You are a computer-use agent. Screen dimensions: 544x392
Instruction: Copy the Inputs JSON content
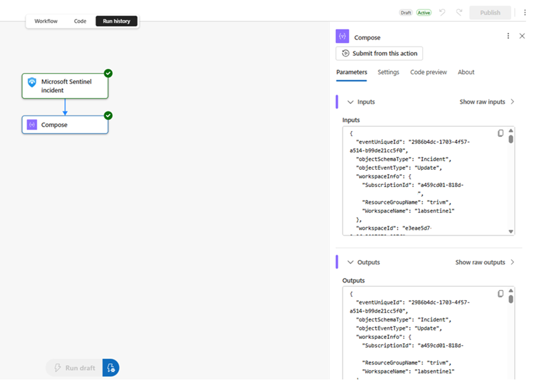[500, 133]
